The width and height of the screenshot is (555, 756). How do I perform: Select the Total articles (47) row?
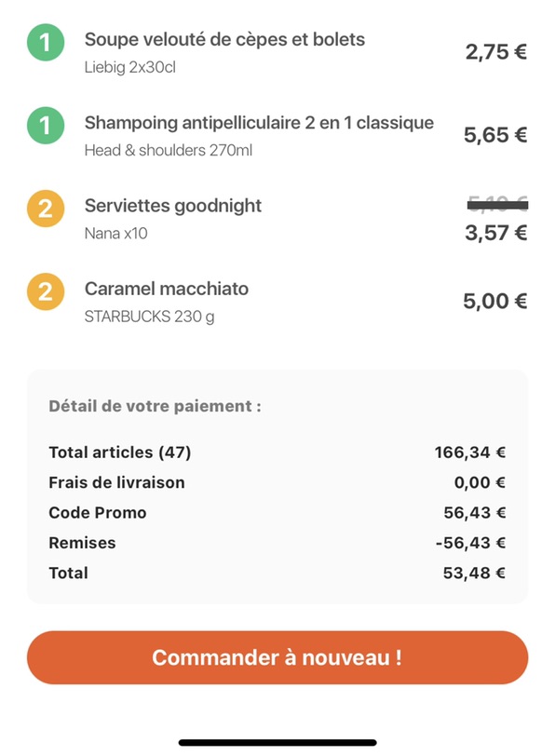tap(277, 452)
